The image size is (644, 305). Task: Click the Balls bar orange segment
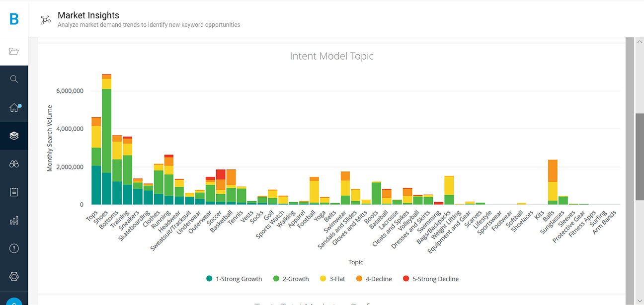coord(553,170)
